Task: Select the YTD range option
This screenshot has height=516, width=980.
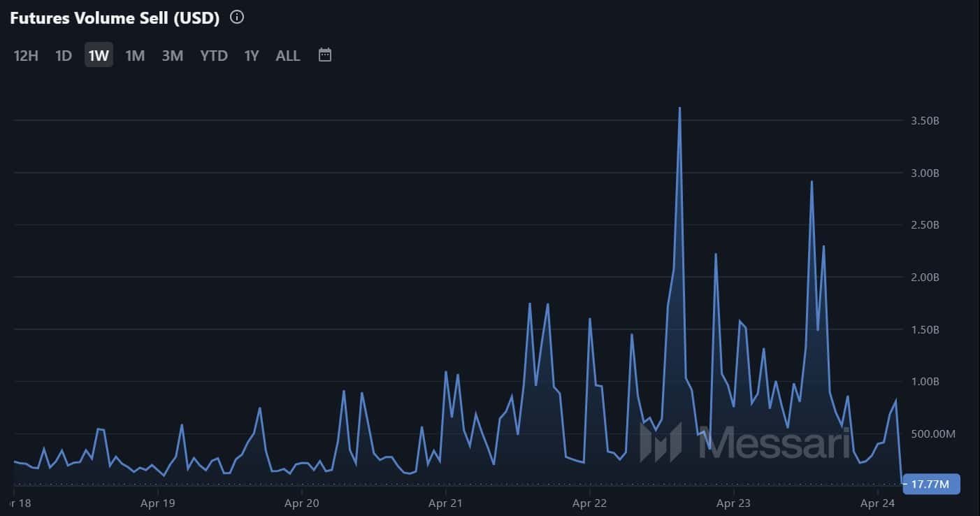Action: [x=214, y=55]
